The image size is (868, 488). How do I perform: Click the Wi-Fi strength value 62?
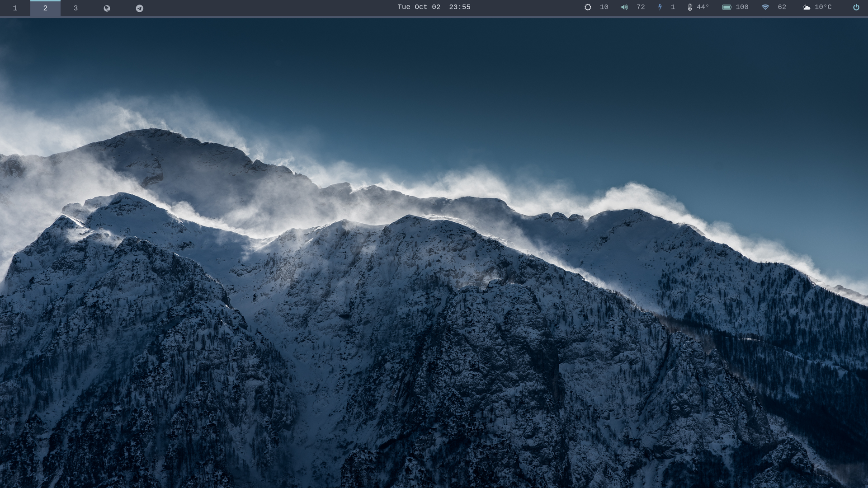tap(782, 7)
